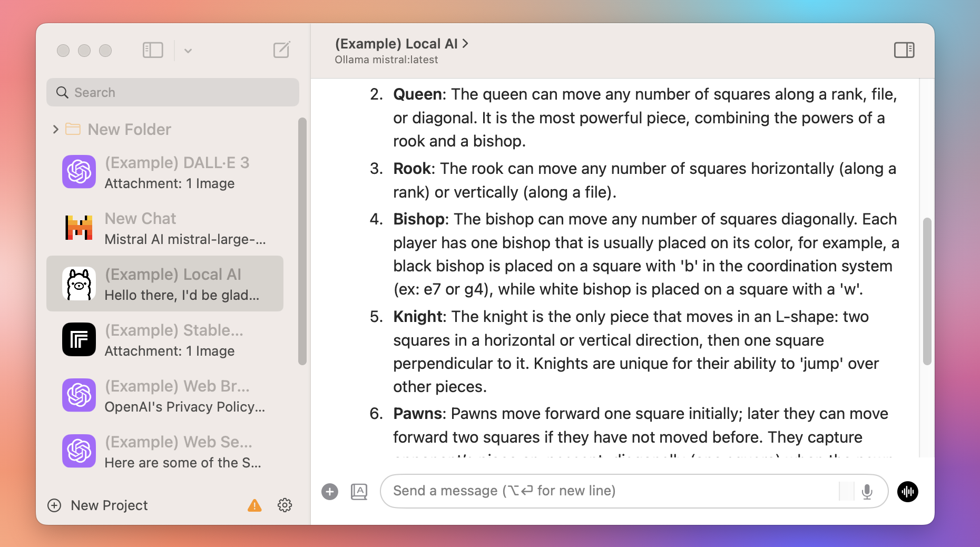The height and width of the screenshot is (547, 980).
Task: Start voice mode with waveform button
Action: pyautogui.click(x=907, y=492)
